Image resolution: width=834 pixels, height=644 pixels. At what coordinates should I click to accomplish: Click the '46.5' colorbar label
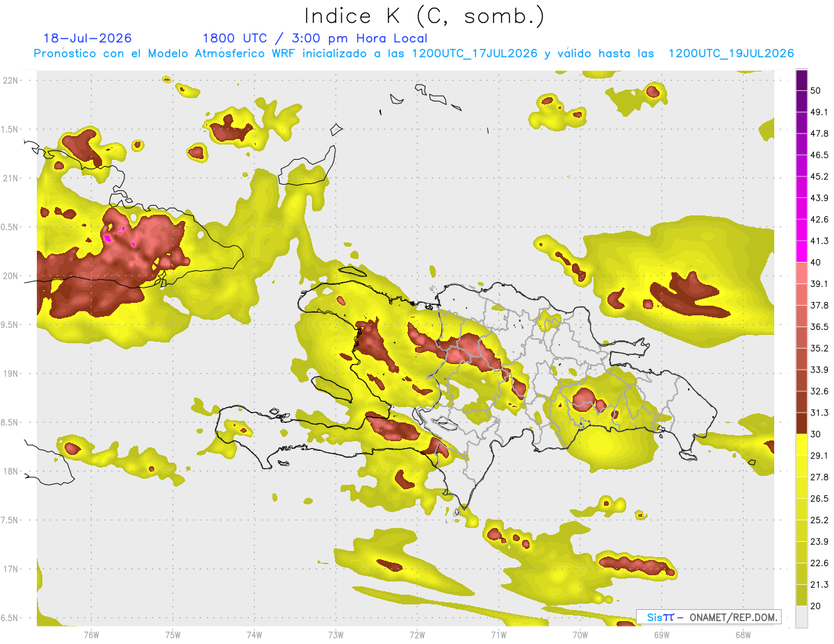(819, 156)
